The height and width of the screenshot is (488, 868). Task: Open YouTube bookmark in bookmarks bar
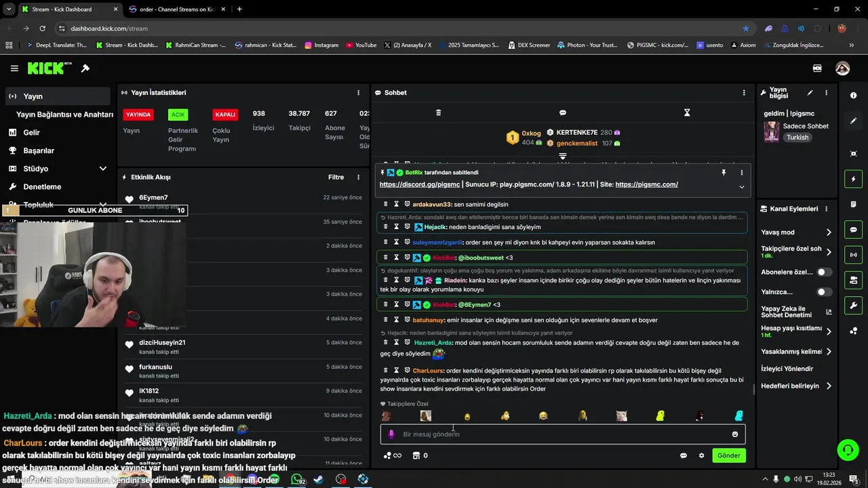(361, 45)
